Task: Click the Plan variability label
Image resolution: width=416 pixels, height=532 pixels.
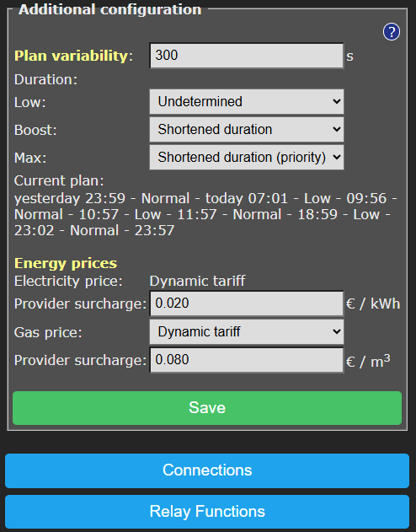Action: 73,56
